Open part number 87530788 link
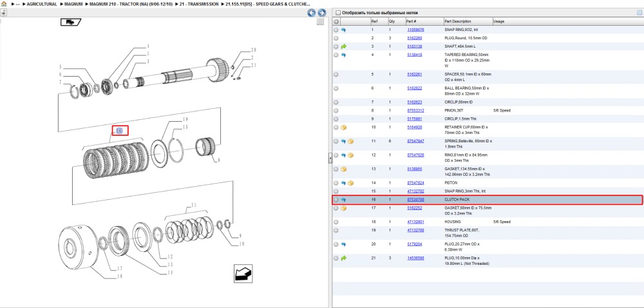 pos(415,200)
